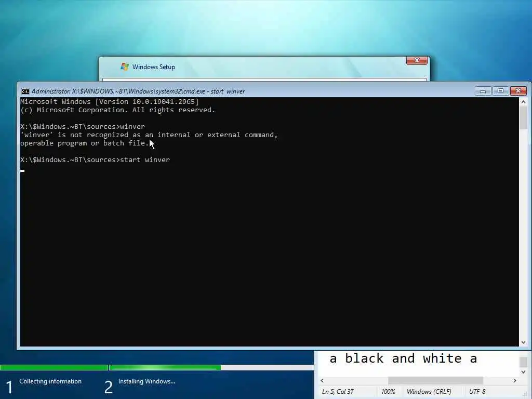Viewport: 532px width, 399px height.
Task: Click the 100% zoom status entry
Action: point(388,392)
